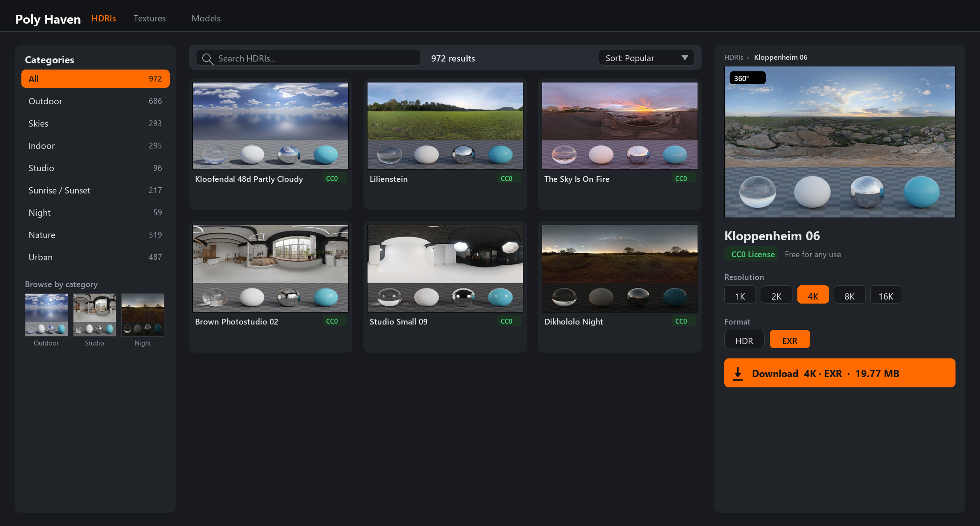Browse Studio category thumbnail

click(x=94, y=315)
